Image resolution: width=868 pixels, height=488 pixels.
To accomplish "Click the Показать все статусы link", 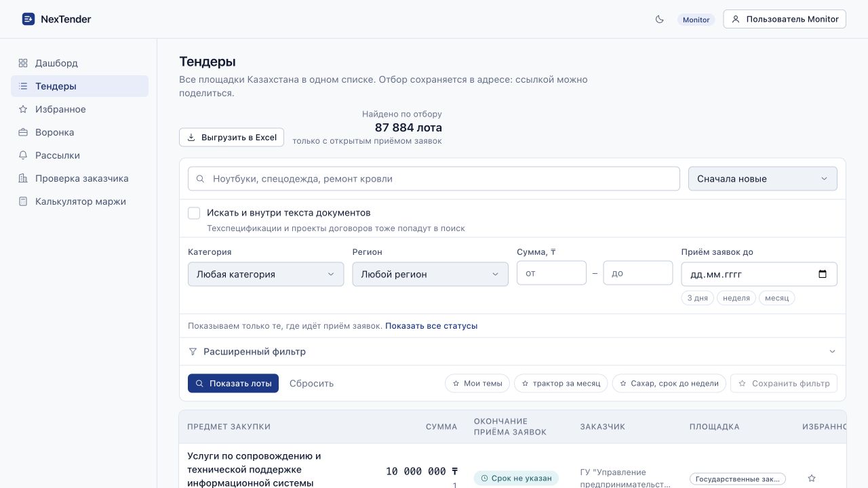I will pyautogui.click(x=431, y=326).
